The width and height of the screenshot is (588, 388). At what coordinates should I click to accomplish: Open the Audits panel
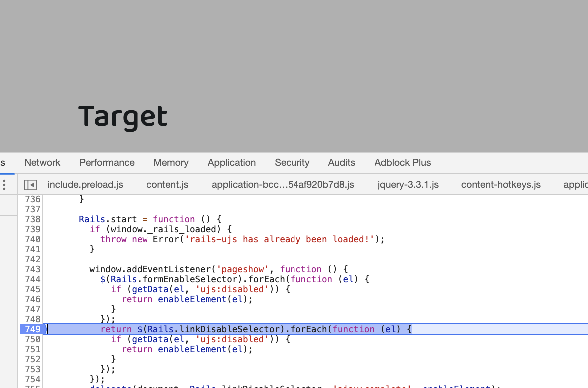click(341, 162)
